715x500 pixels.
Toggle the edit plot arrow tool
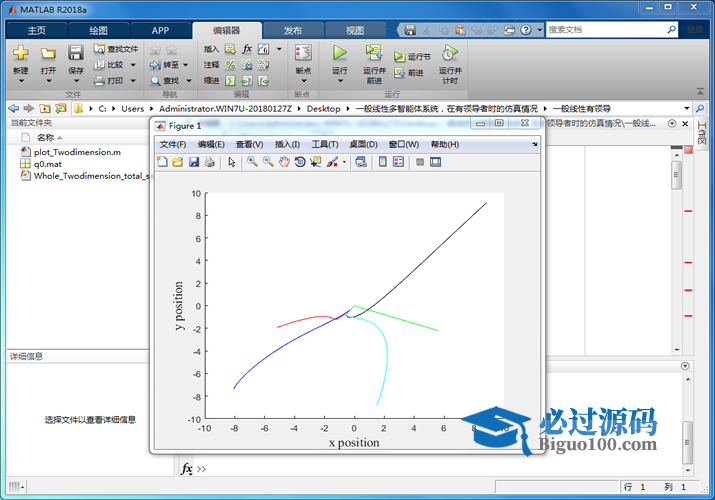[232, 162]
